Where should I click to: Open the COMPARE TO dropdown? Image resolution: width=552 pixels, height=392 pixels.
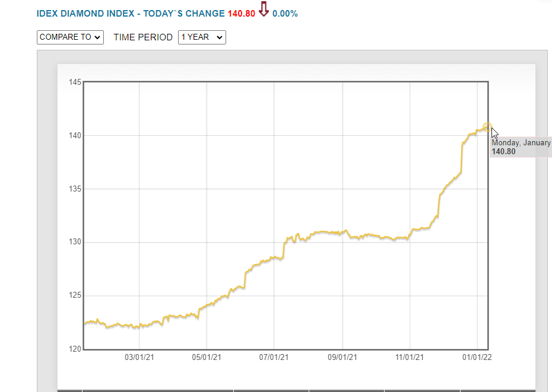click(x=70, y=37)
